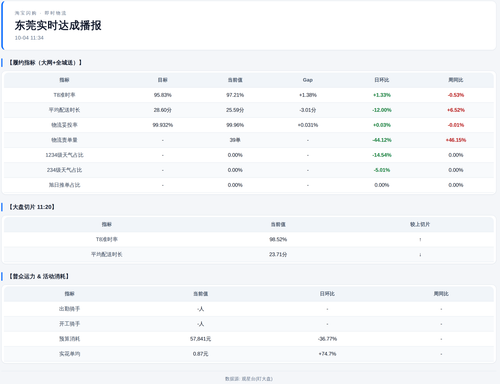Select the 实花单均 row label
This screenshot has height=384, width=500.
click(69, 354)
